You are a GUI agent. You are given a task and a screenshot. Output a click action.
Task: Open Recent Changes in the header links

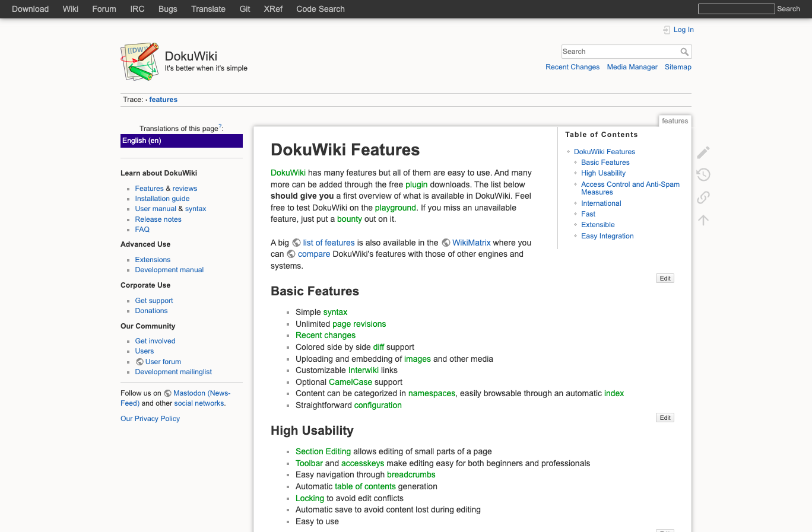pos(572,67)
